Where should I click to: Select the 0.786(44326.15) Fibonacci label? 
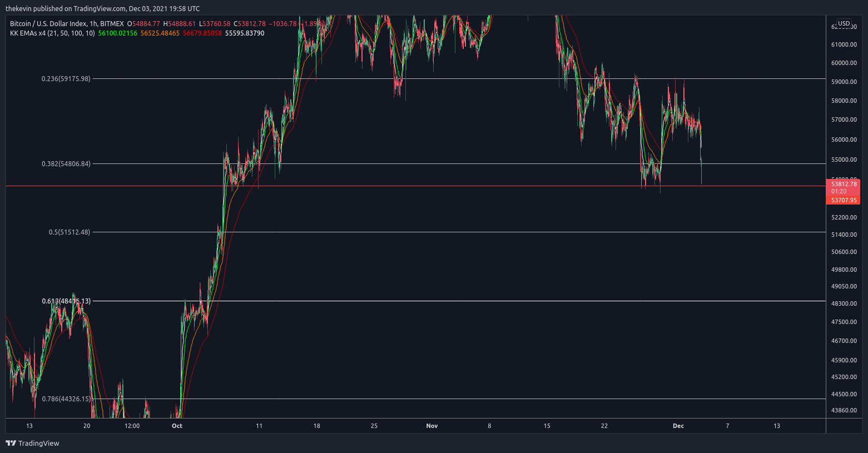66,399
